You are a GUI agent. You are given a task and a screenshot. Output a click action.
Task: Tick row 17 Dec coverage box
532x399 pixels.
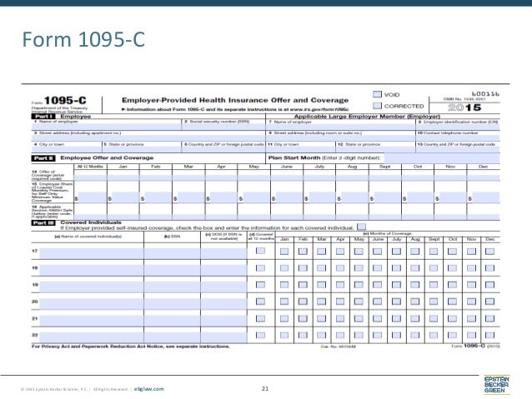[489, 252]
